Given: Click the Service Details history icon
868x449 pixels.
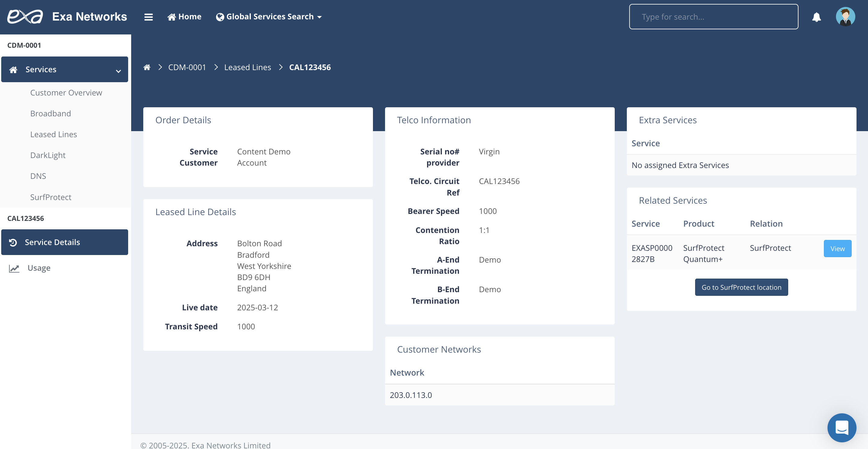Looking at the screenshot, I should click(x=13, y=242).
